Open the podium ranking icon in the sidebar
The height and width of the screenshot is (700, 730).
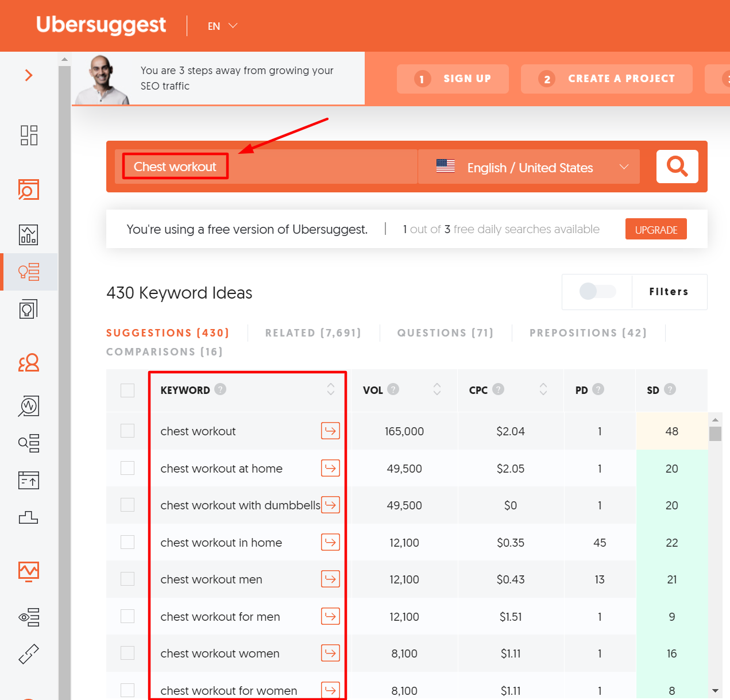[x=29, y=517]
